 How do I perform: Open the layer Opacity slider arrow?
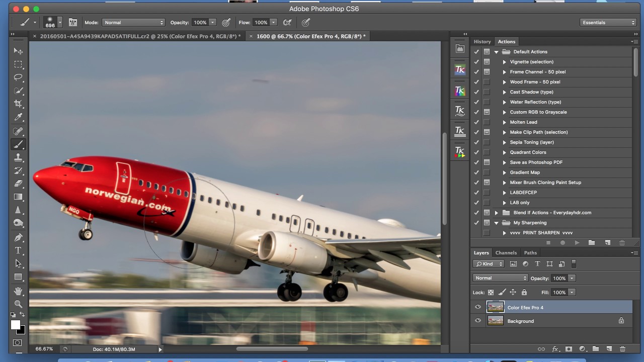coord(572,278)
